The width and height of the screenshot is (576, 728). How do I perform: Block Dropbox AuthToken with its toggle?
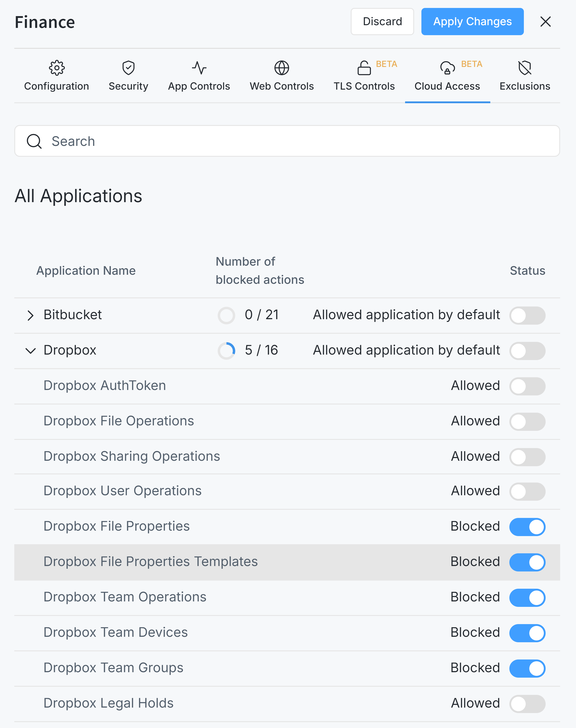point(527,386)
